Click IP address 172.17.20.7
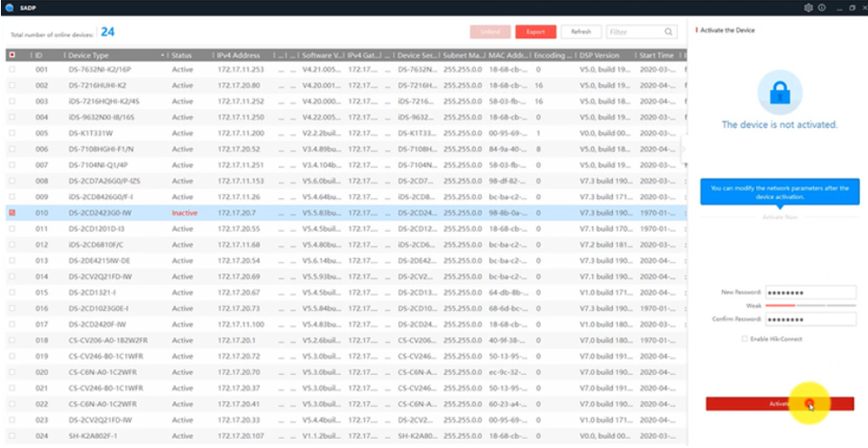 (237, 213)
